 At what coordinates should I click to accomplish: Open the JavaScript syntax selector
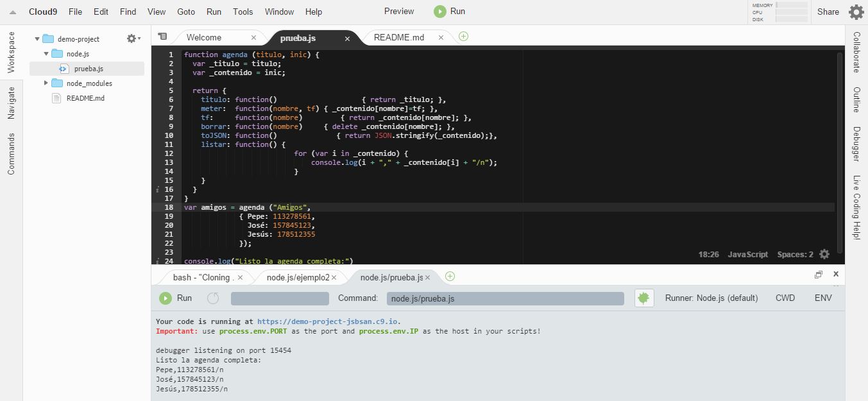click(747, 255)
